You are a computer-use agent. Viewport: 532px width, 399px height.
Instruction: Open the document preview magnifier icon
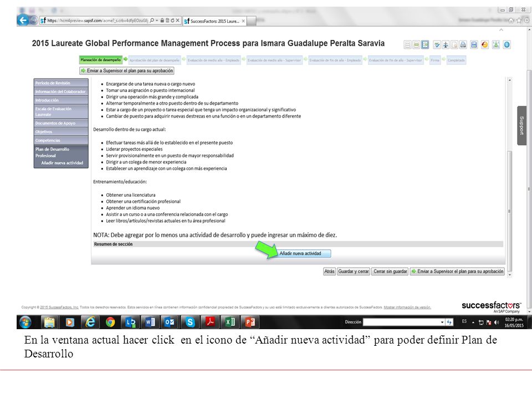pos(454,44)
